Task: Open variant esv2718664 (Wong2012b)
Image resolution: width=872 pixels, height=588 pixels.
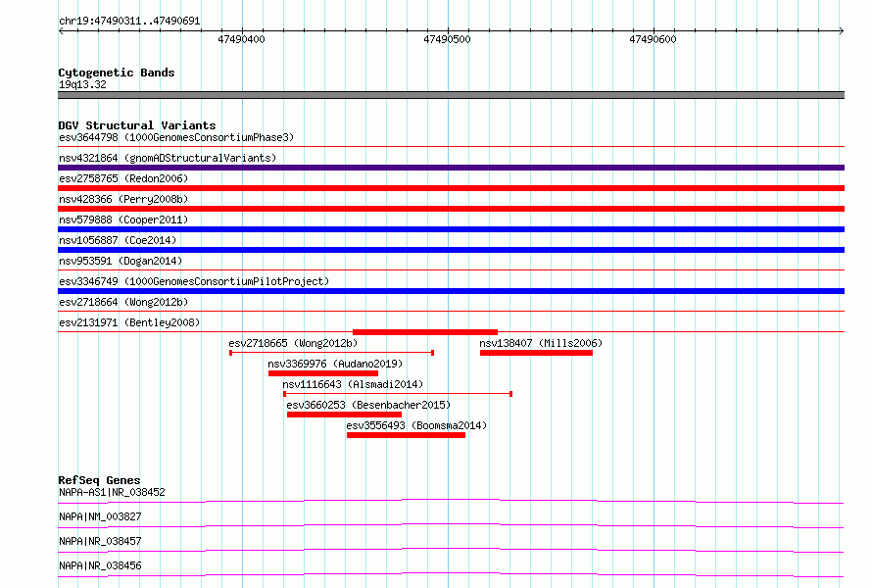Action: (123, 302)
